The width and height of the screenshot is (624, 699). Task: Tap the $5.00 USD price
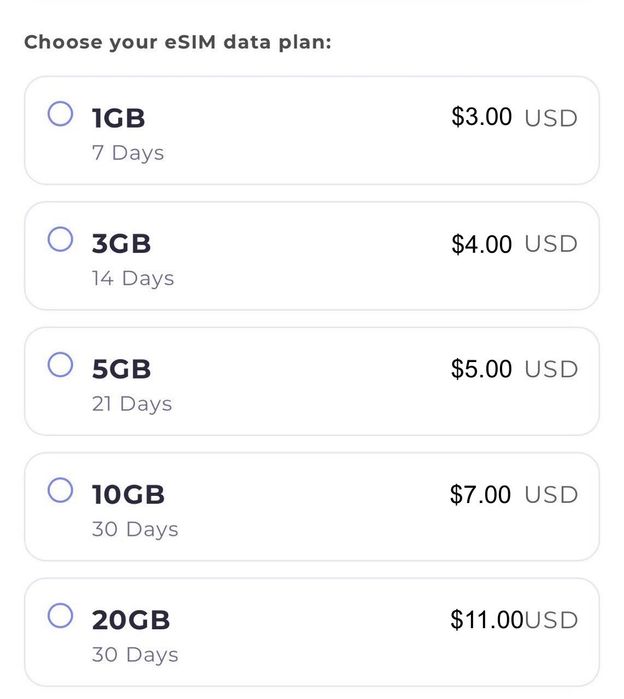pyautogui.click(x=514, y=369)
